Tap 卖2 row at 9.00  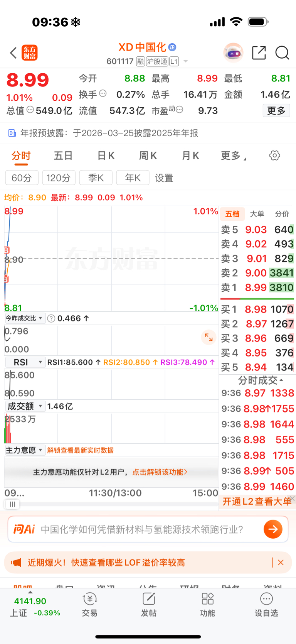[x=257, y=273]
